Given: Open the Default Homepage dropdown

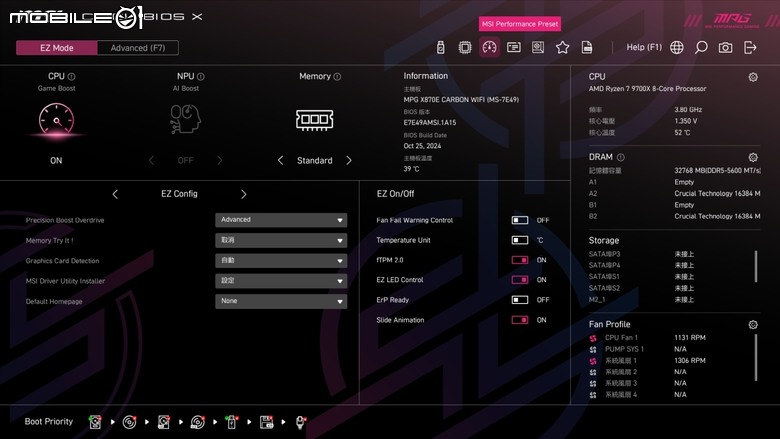Looking at the screenshot, I should 281,301.
